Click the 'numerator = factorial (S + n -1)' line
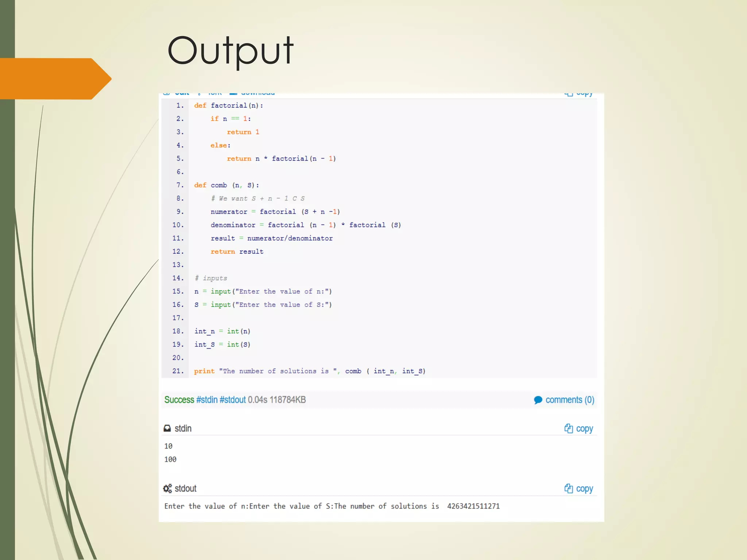This screenshot has width=747, height=560. (275, 212)
